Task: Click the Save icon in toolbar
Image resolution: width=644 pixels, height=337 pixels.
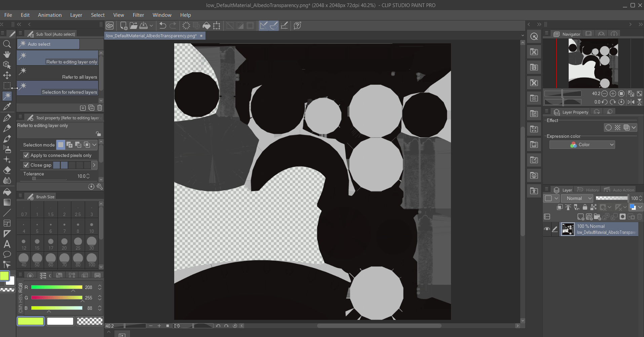Action: (x=144, y=26)
